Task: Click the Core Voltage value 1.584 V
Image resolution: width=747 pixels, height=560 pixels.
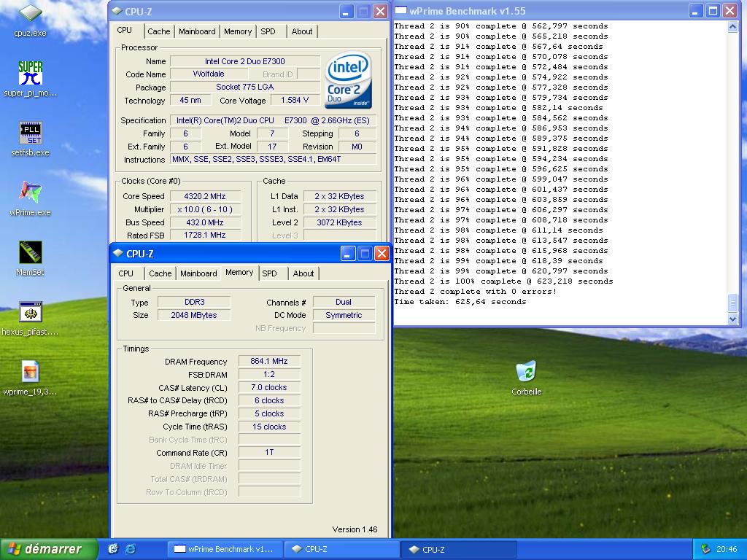Action: [295, 100]
